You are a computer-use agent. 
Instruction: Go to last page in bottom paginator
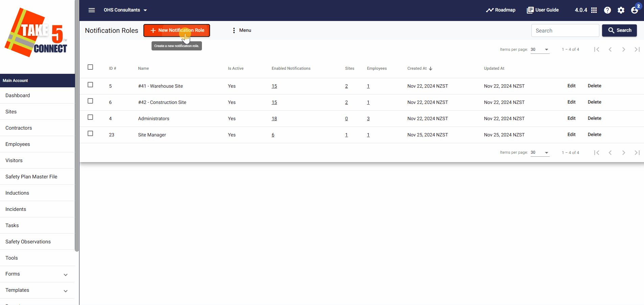click(x=637, y=153)
